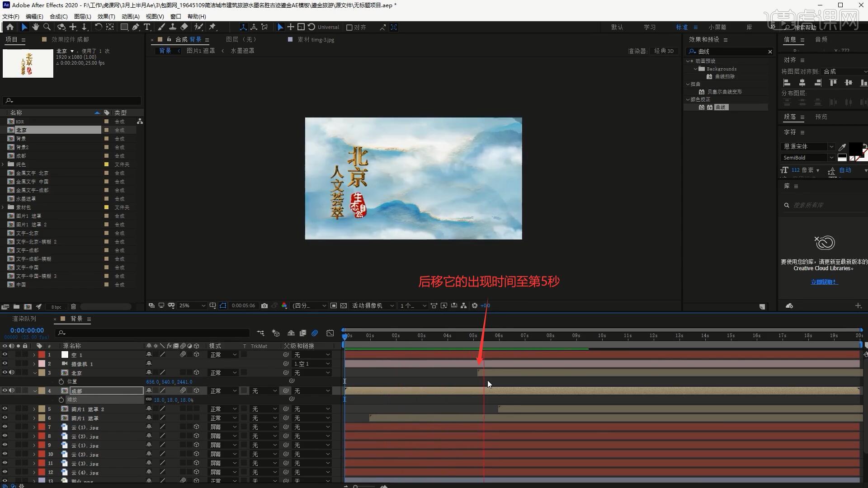
Task: Select the Puppet Pin tool
Action: (212, 27)
